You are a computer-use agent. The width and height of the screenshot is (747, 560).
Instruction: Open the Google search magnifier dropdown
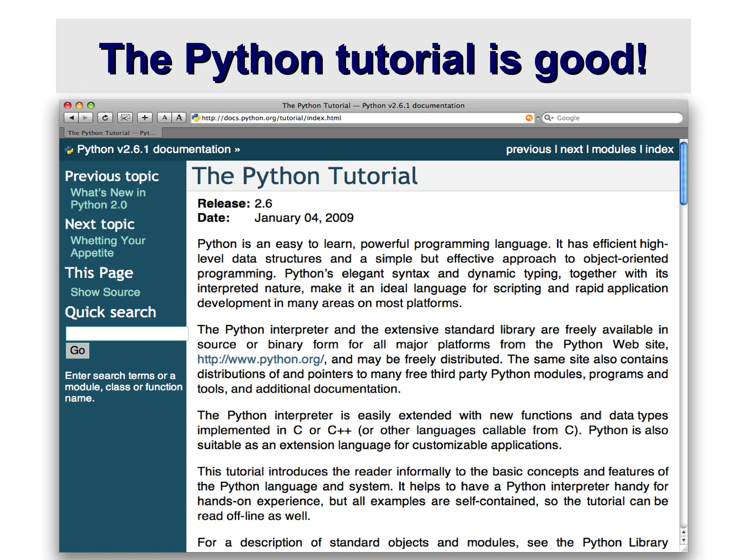pos(549,118)
